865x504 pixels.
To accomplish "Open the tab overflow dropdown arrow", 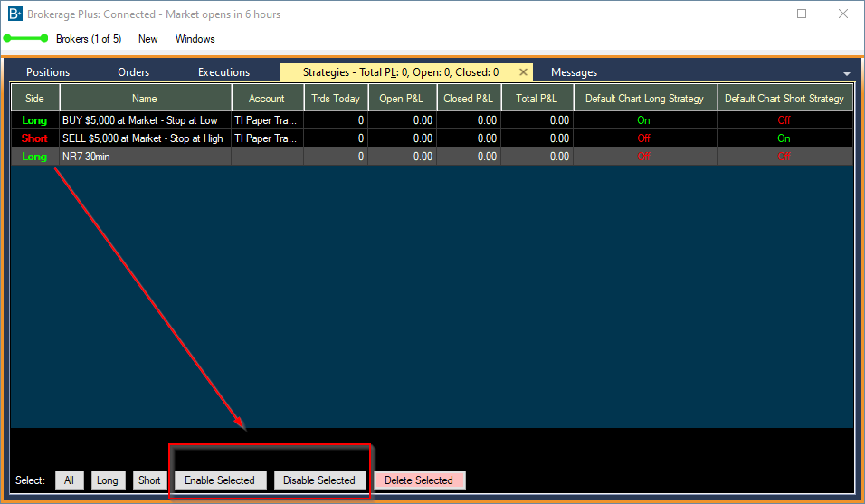I will 846,73.
